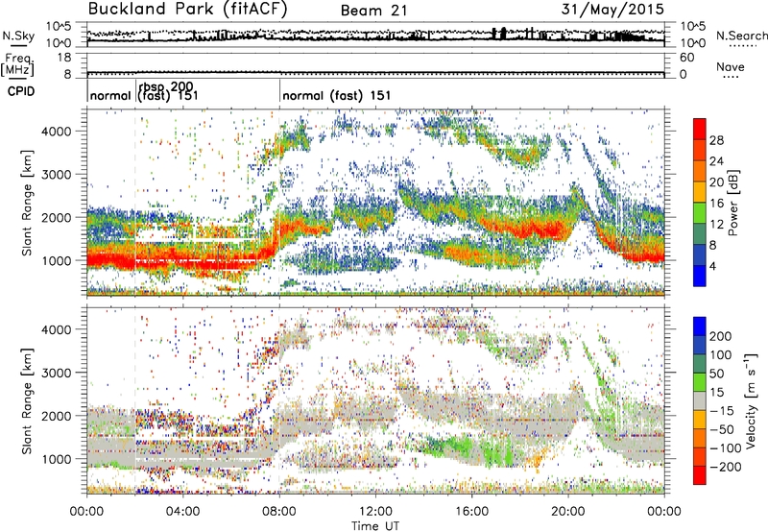Click the 'Power [dB]' colorbar label
This screenshot has width=768, height=532.
733,203
